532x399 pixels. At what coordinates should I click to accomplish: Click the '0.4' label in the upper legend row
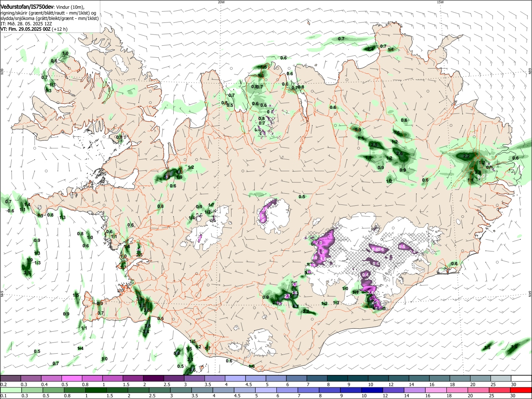44,384
